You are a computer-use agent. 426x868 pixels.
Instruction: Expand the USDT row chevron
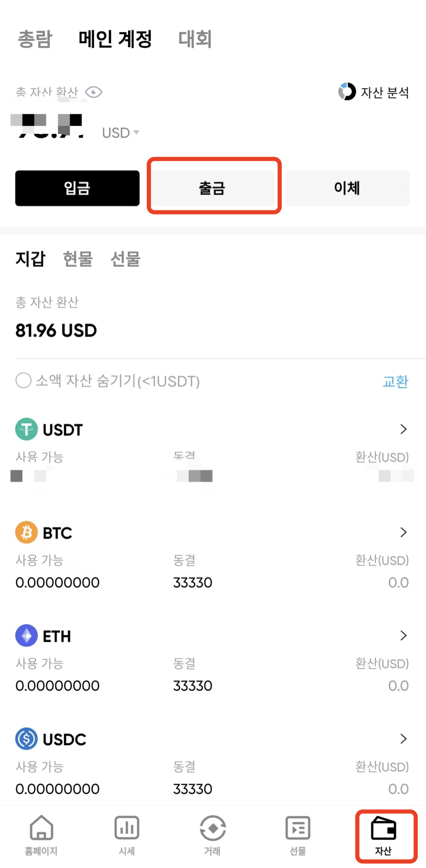[403, 429]
